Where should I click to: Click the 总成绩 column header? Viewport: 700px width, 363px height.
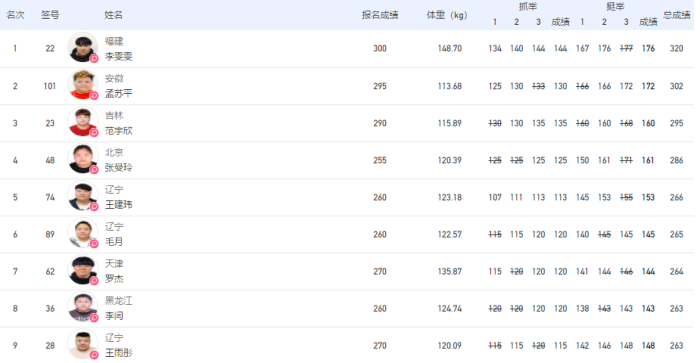pos(676,15)
